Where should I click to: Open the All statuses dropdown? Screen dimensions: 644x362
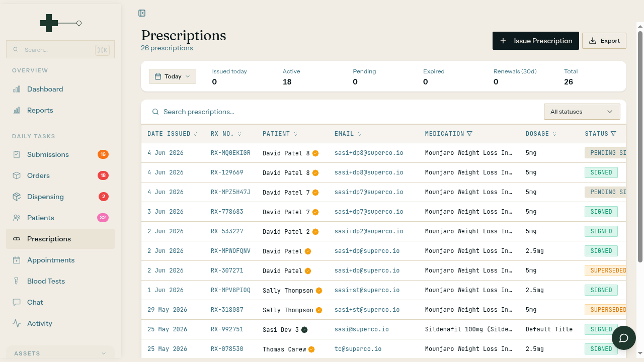pos(582,112)
